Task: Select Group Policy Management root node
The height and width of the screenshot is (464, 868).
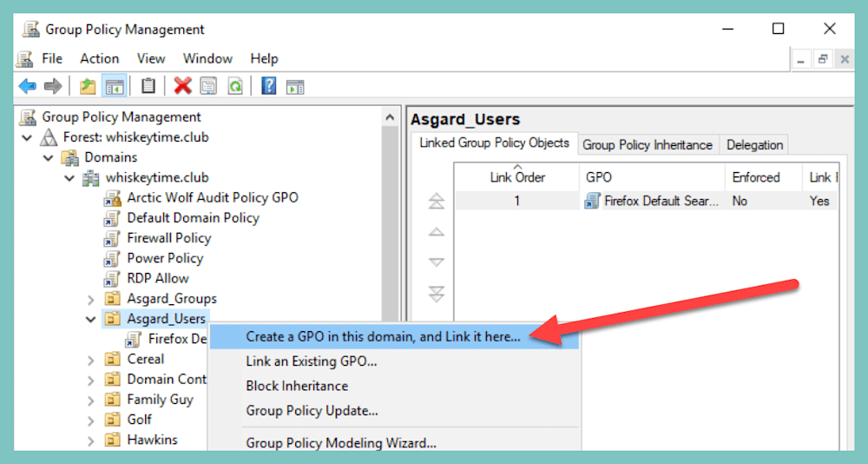Action: pos(122,117)
